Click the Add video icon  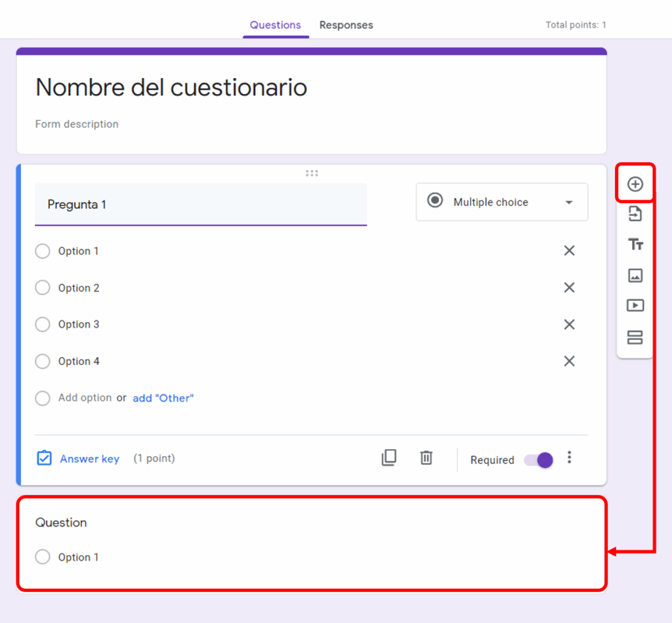coord(635,306)
